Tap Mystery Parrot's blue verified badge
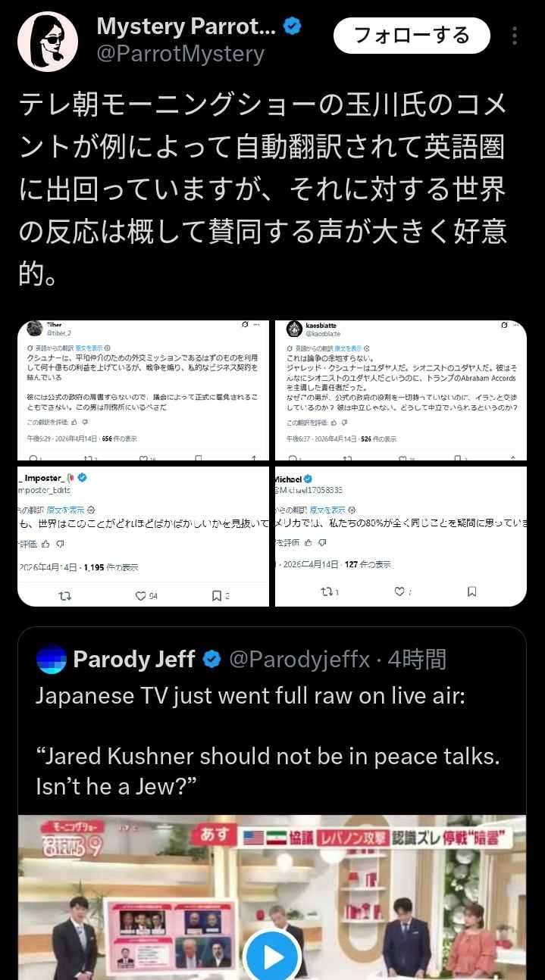 tap(293, 27)
